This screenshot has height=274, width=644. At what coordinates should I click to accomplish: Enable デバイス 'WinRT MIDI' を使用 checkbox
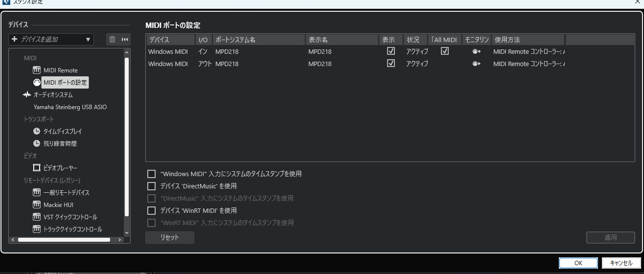click(x=152, y=210)
